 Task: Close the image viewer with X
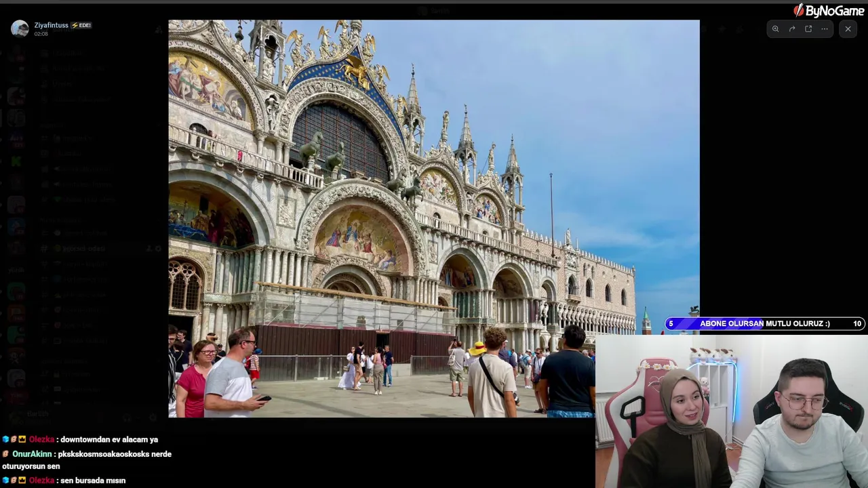point(848,29)
